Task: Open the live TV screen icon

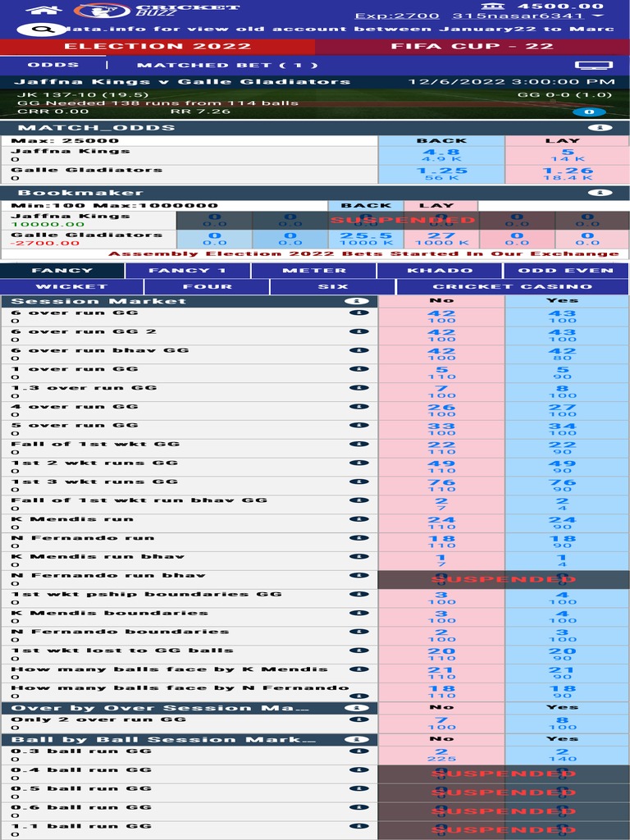Action: point(594,66)
